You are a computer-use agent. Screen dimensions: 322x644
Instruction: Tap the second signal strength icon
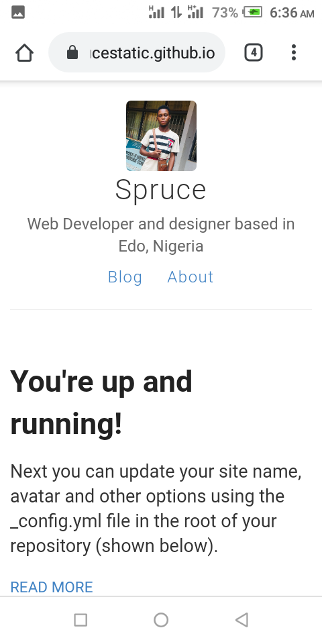point(195,12)
